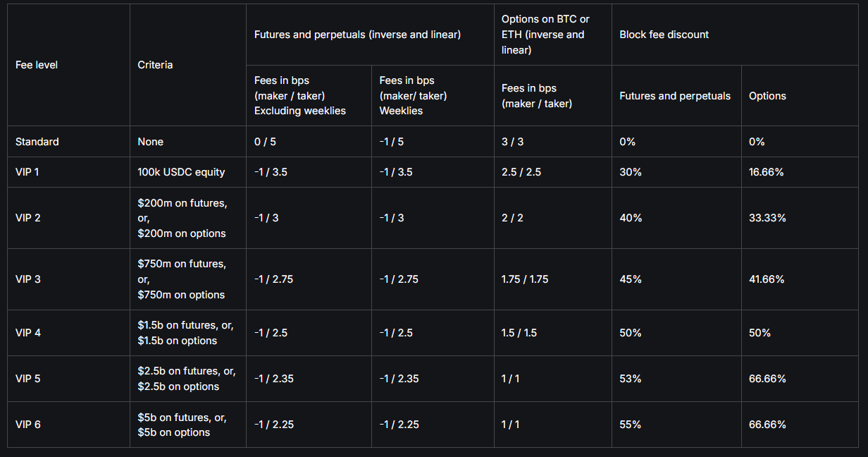Click the 100k USDC equity criteria cell
868x457 pixels.
181,172
